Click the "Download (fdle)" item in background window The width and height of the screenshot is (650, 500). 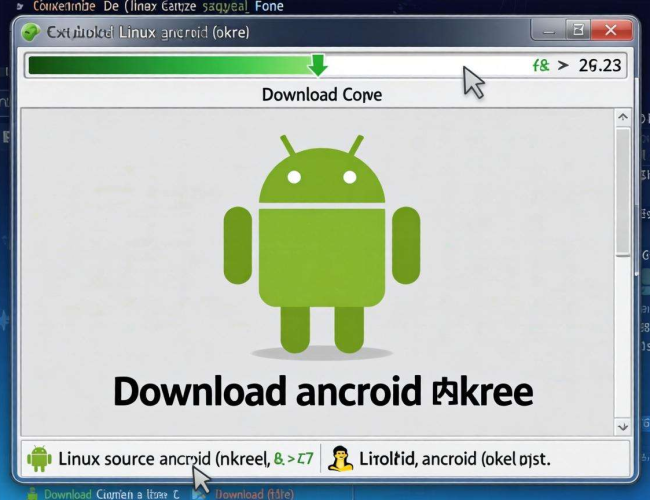254,494
